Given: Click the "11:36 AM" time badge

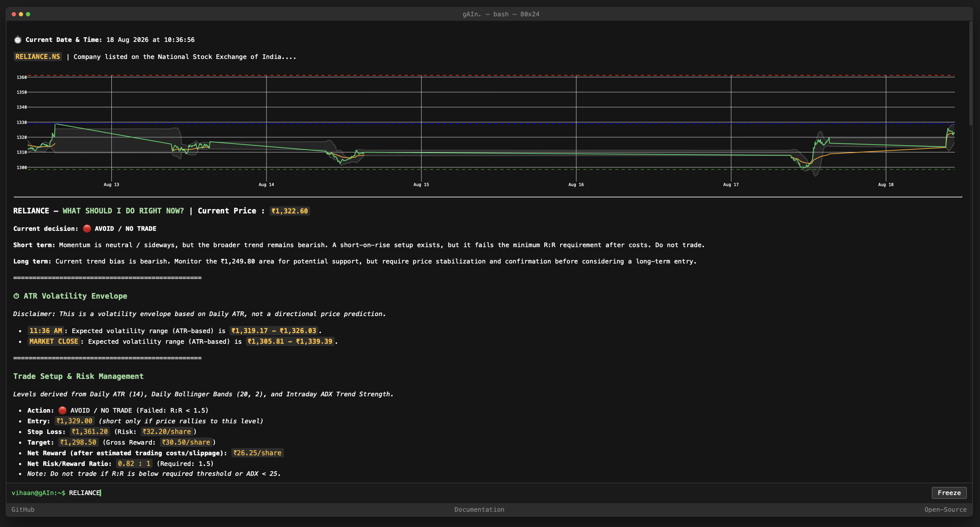Looking at the screenshot, I should click(46, 331).
